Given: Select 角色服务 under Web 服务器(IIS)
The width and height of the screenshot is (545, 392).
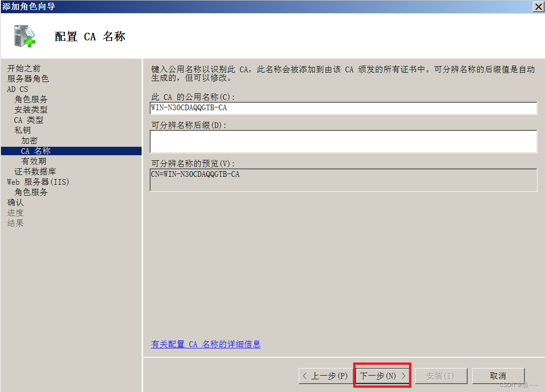Looking at the screenshot, I should (x=30, y=192).
